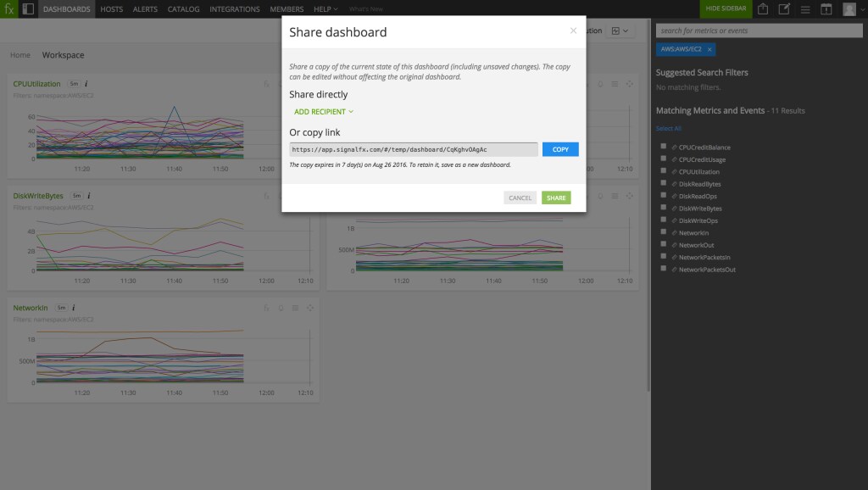Open the What's New link
Screen dimensions: 868x490
pos(366,9)
